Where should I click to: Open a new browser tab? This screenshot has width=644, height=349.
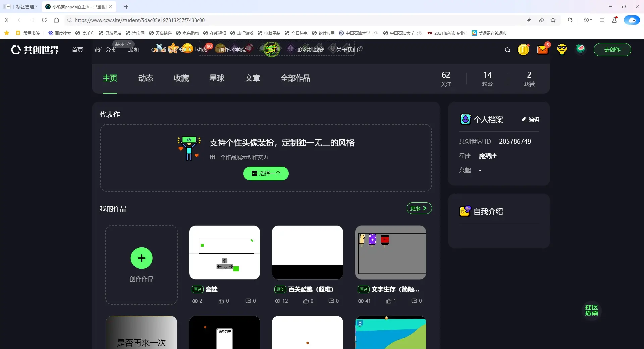126,7
